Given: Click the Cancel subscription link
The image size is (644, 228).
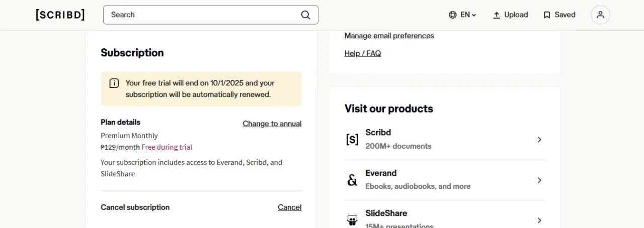Looking at the screenshot, I should [290, 207].
